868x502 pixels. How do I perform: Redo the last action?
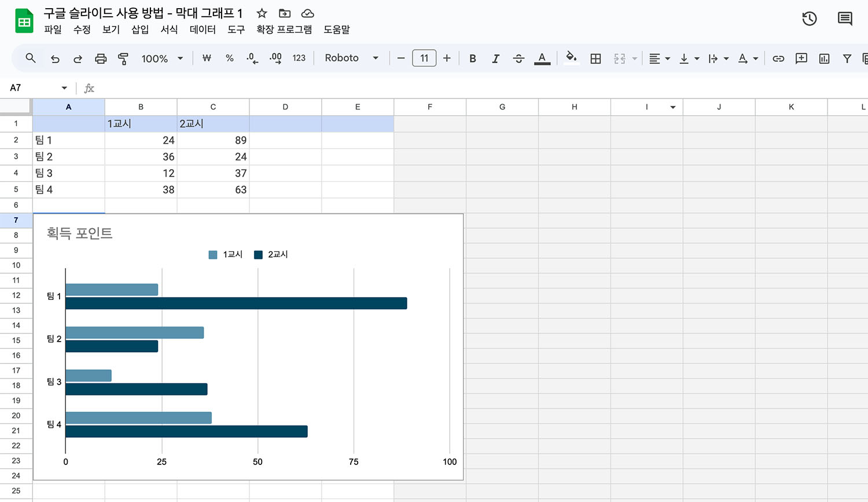78,58
